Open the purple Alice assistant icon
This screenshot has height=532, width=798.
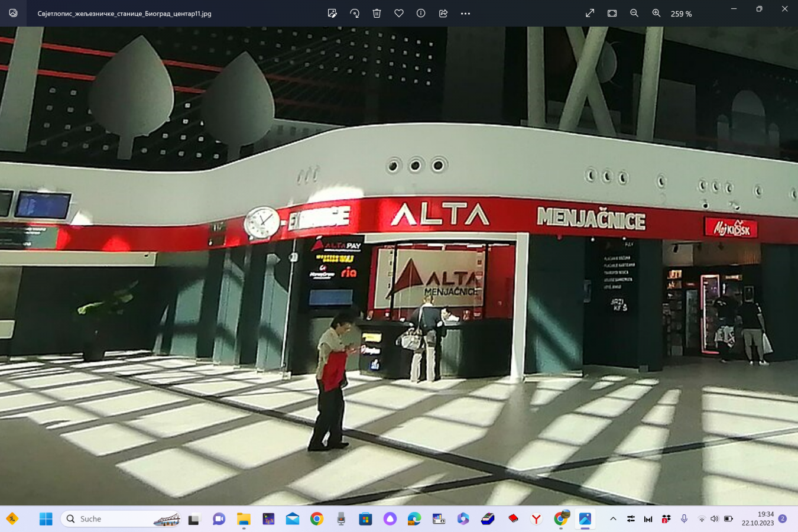point(390,519)
